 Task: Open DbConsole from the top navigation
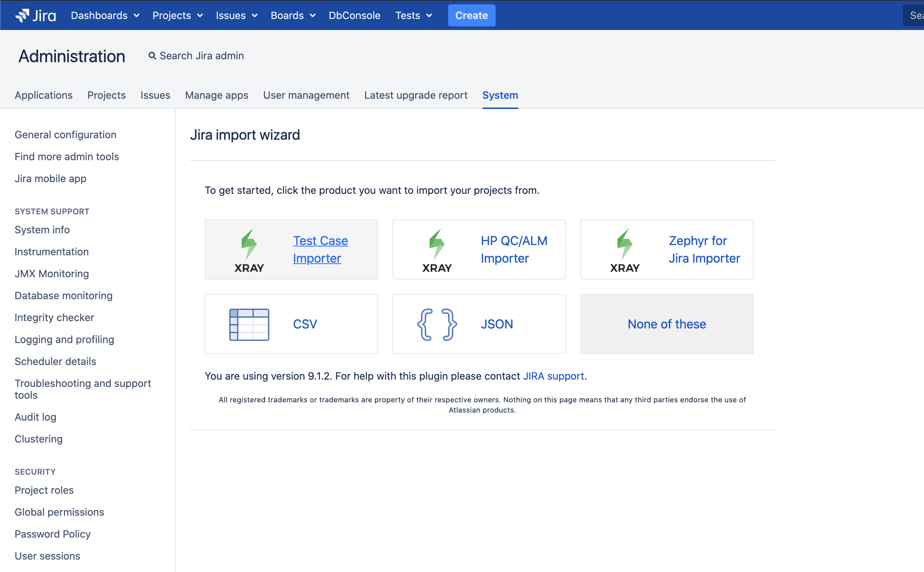click(x=354, y=15)
